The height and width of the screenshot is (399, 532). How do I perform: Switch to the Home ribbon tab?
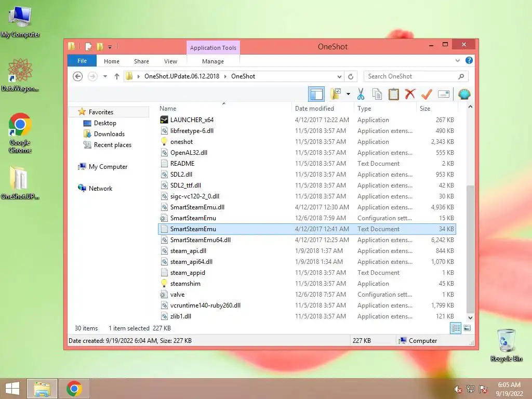(x=112, y=61)
